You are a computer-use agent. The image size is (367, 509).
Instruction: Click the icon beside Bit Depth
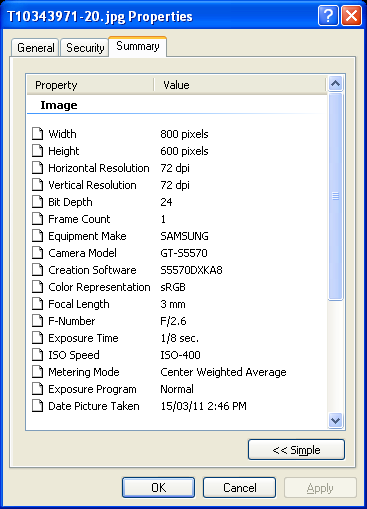point(38,202)
